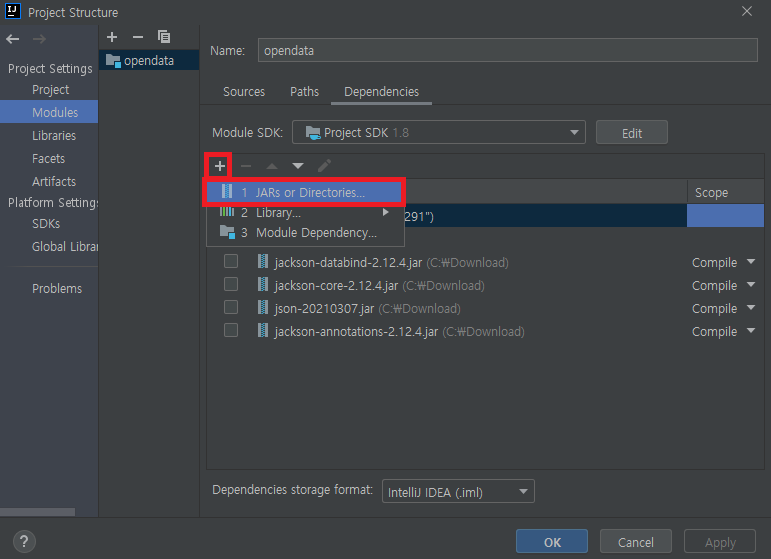Remove selected module with minus icon
The height and width of the screenshot is (559, 771).
click(x=138, y=37)
